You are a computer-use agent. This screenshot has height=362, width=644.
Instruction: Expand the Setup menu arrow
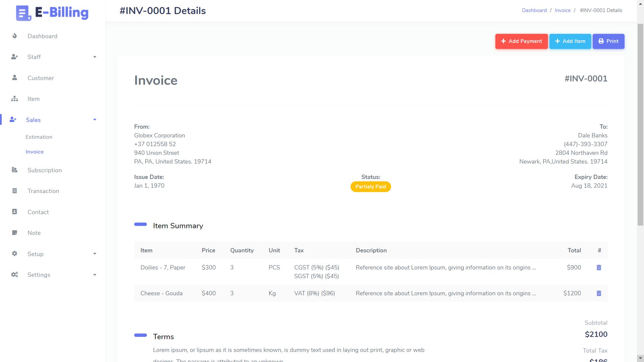pos(95,254)
